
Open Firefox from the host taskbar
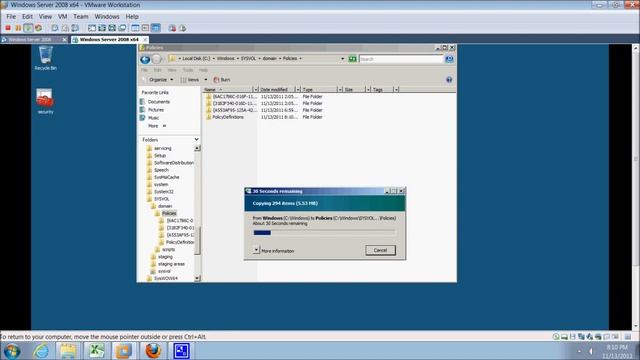(153, 351)
